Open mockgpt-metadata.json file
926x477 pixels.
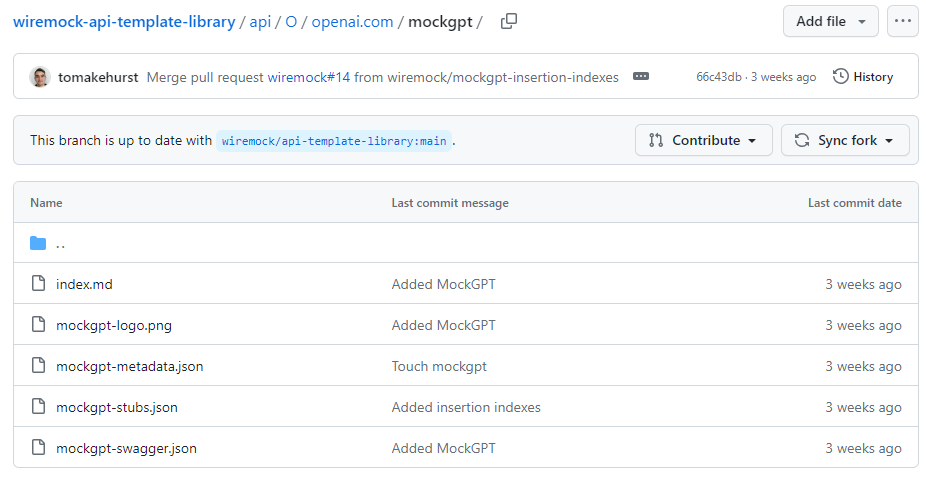tap(129, 366)
